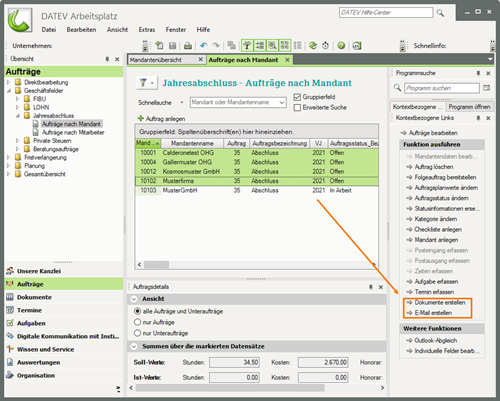The height and width of the screenshot is (401, 500).
Task: Click the Auftrag löschen link
Action: tap(434, 167)
